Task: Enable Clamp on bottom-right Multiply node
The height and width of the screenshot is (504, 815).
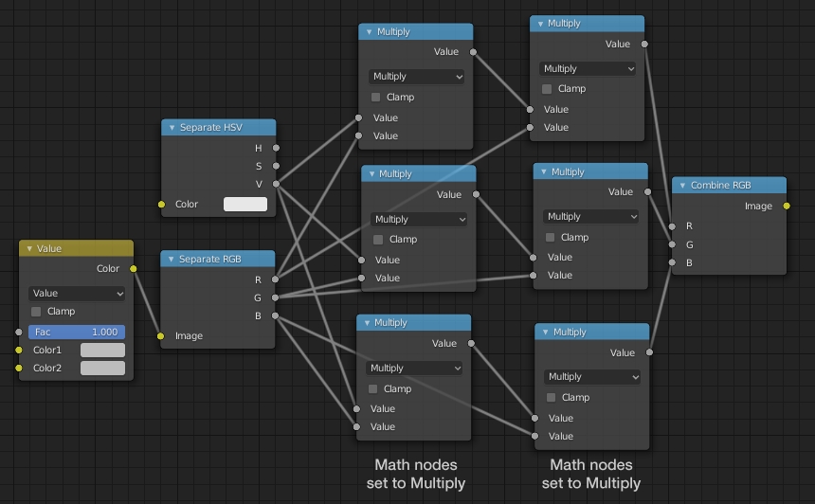Action: pyautogui.click(x=551, y=398)
